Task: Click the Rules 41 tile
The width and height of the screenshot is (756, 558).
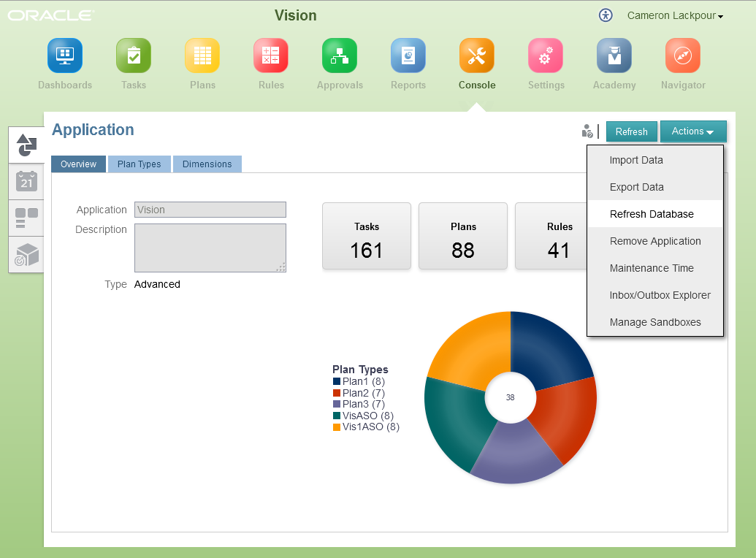Action: pyautogui.click(x=551, y=236)
